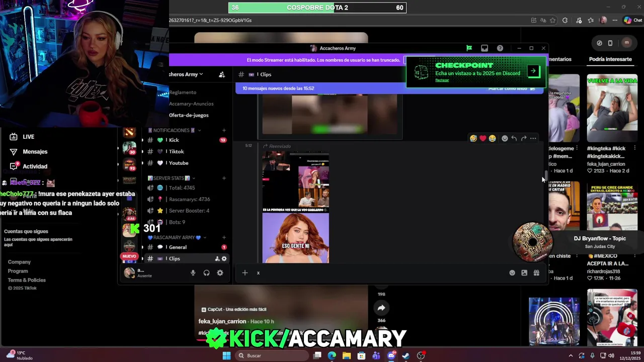The width and height of the screenshot is (644, 362).
Task: Open LIVE in the TikTok sidebar
Action: 22,137
